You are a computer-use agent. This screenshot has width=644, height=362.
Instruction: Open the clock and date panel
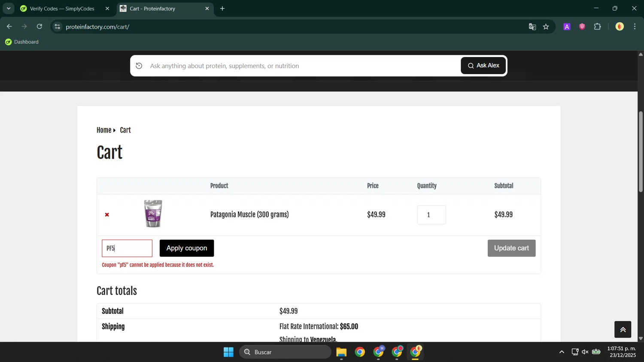tap(621, 352)
